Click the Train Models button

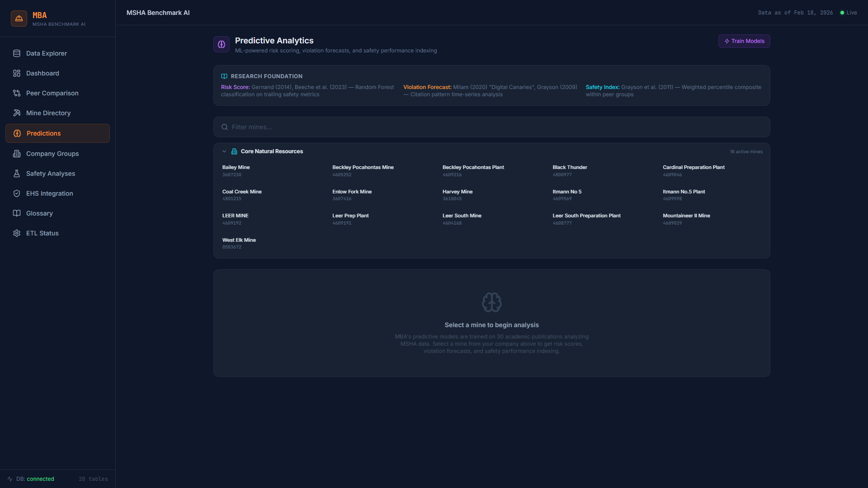pyautogui.click(x=744, y=41)
